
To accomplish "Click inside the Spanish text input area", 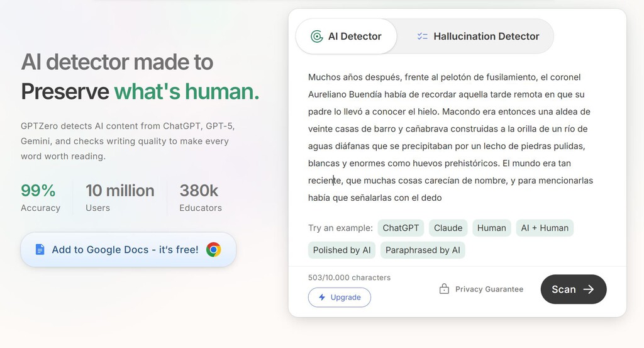I will 450,137.
